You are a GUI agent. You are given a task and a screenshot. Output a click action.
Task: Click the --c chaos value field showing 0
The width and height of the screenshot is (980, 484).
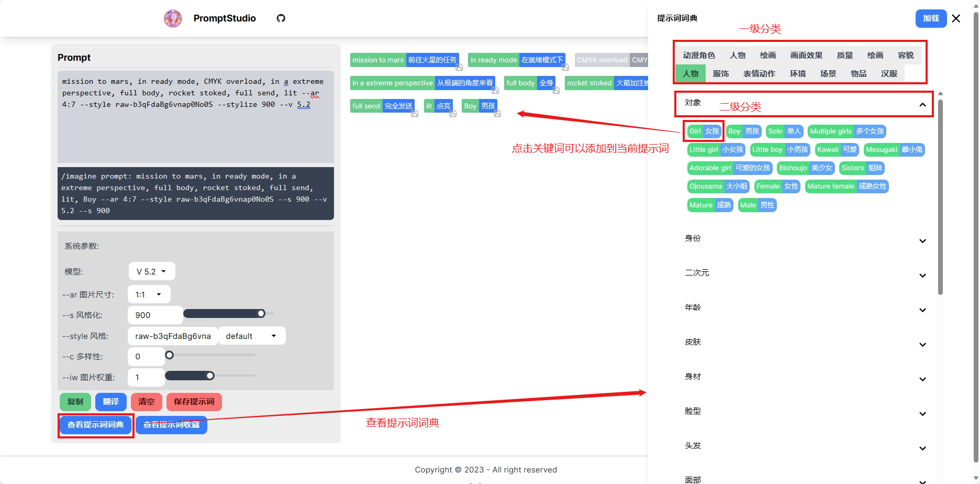tap(146, 356)
